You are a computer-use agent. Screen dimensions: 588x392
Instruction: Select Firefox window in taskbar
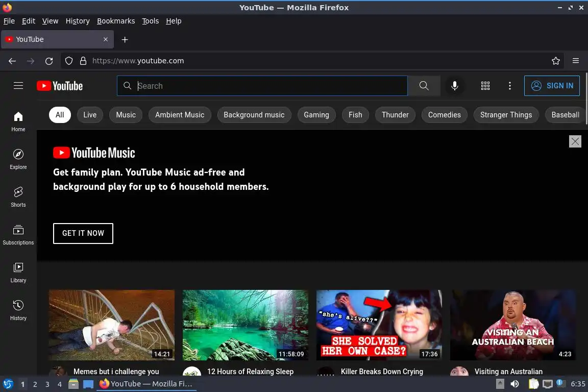[x=146, y=384]
